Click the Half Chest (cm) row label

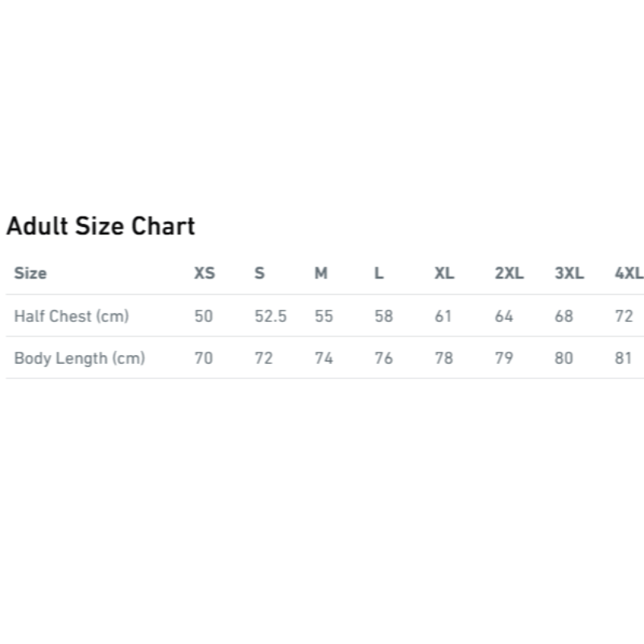tap(72, 316)
